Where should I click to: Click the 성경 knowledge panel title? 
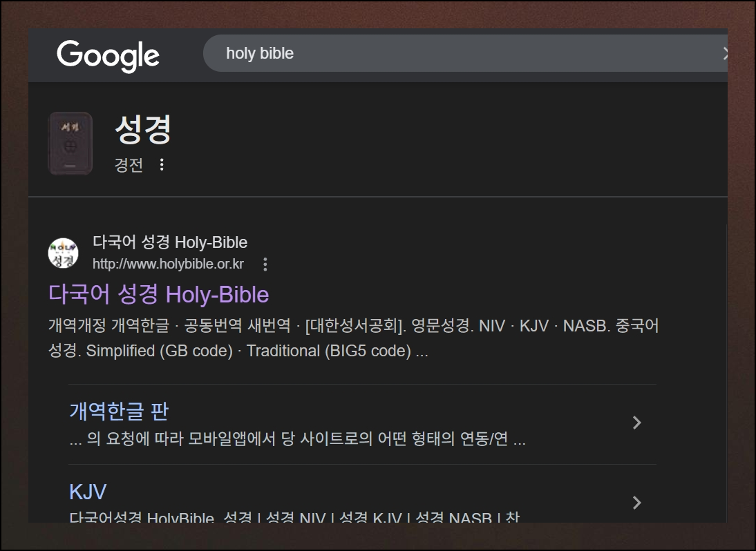pos(143,129)
